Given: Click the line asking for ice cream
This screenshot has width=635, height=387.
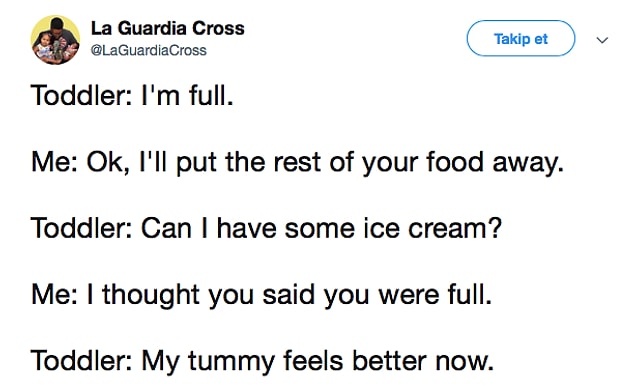Looking at the screenshot, I should [x=266, y=228].
